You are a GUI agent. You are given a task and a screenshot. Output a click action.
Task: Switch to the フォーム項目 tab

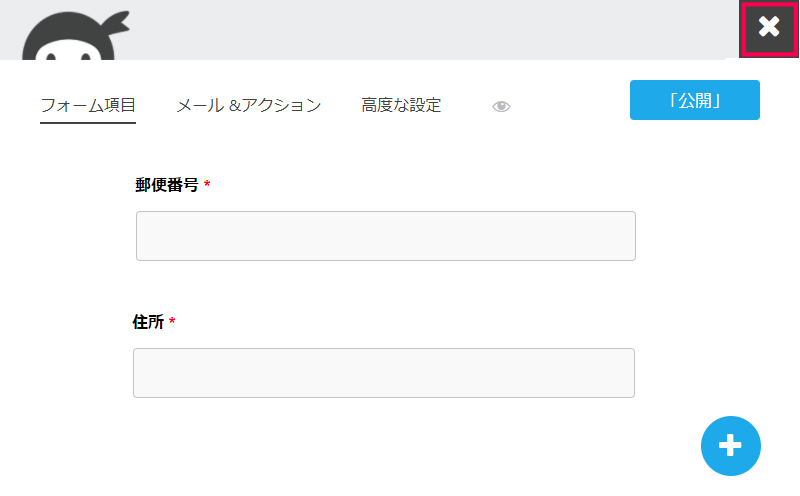(88, 105)
